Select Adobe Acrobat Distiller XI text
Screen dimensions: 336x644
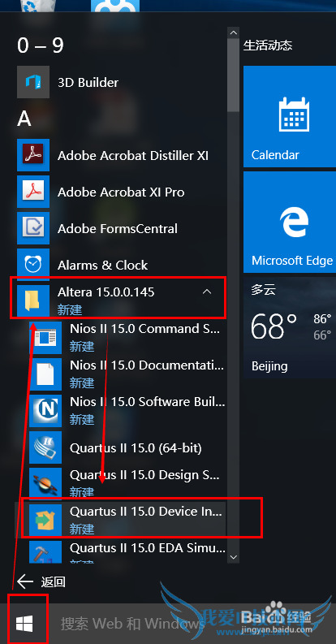click(133, 155)
